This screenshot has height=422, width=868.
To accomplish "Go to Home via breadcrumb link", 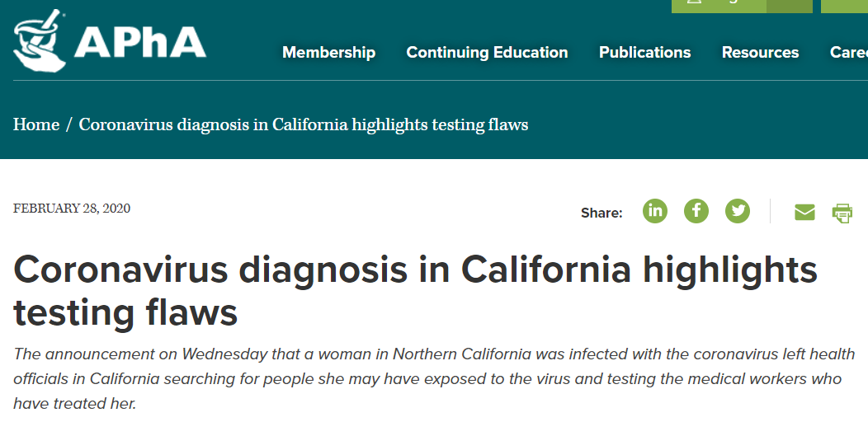I will pyautogui.click(x=36, y=125).
